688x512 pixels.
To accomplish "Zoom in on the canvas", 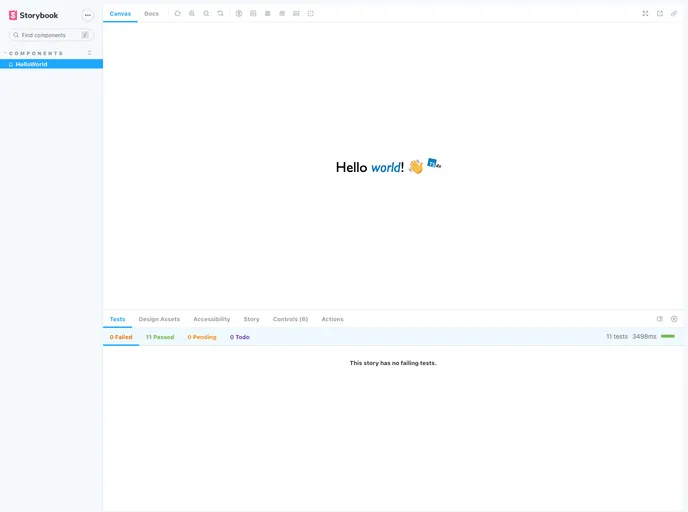I will (192, 13).
